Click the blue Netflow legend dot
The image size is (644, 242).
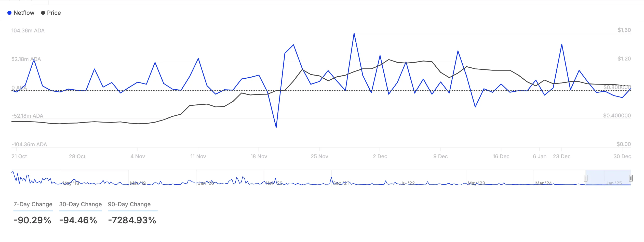9,13
